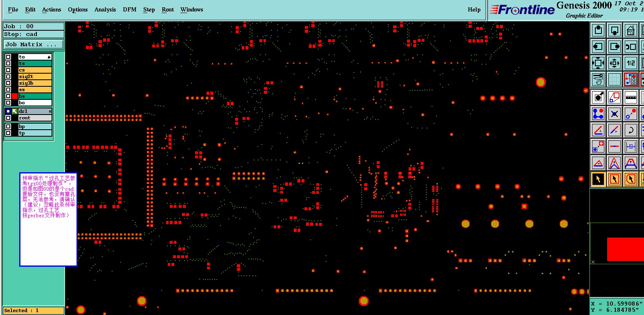Image resolution: width=644 pixels, height=315 pixels.
Task: Click the blue connected-nodes tool icon
Action: [x=598, y=114]
